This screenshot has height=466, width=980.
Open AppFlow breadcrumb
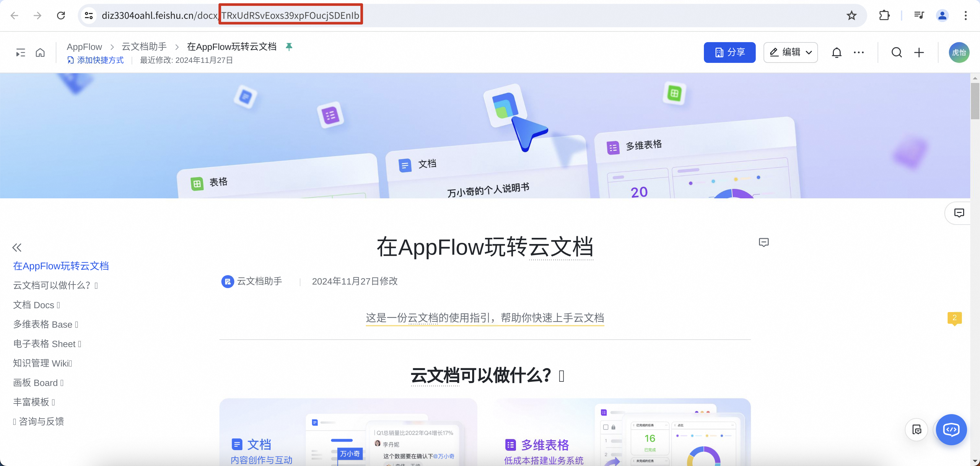84,47
